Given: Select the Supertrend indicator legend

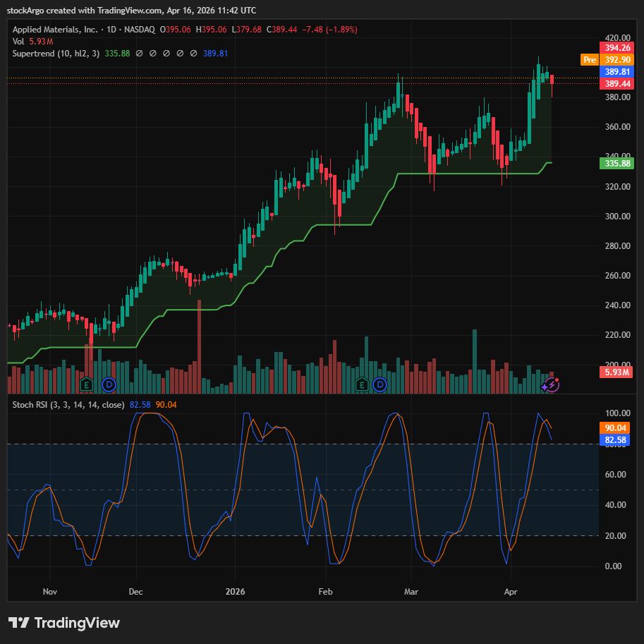Looking at the screenshot, I should [54, 54].
